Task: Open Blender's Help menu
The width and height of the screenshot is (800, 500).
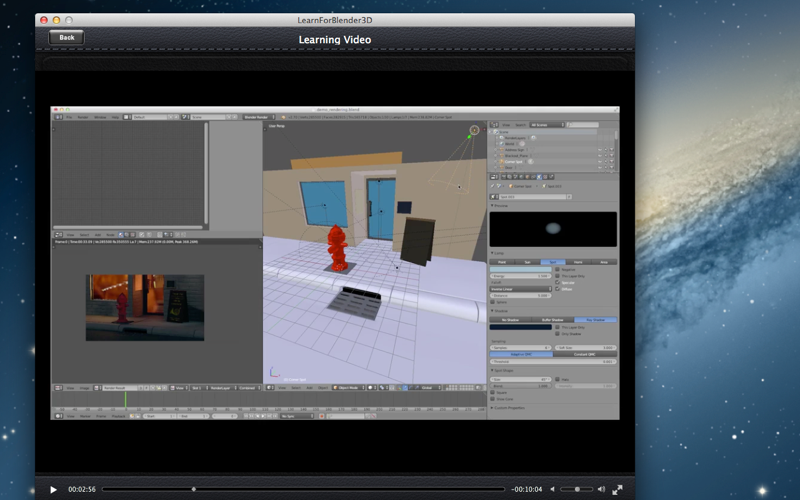Action: click(x=115, y=117)
